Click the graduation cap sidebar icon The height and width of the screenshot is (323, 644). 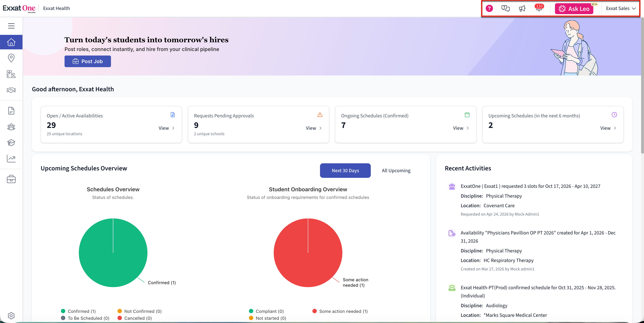pyautogui.click(x=11, y=143)
